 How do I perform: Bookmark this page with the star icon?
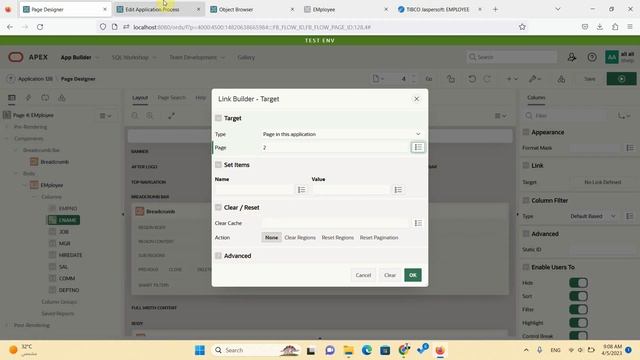pos(522,27)
